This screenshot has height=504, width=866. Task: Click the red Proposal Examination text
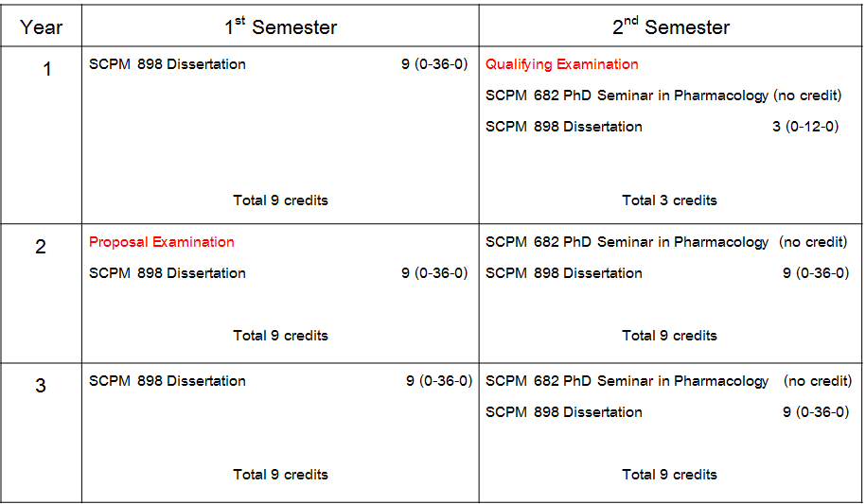[x=161, y=242]
